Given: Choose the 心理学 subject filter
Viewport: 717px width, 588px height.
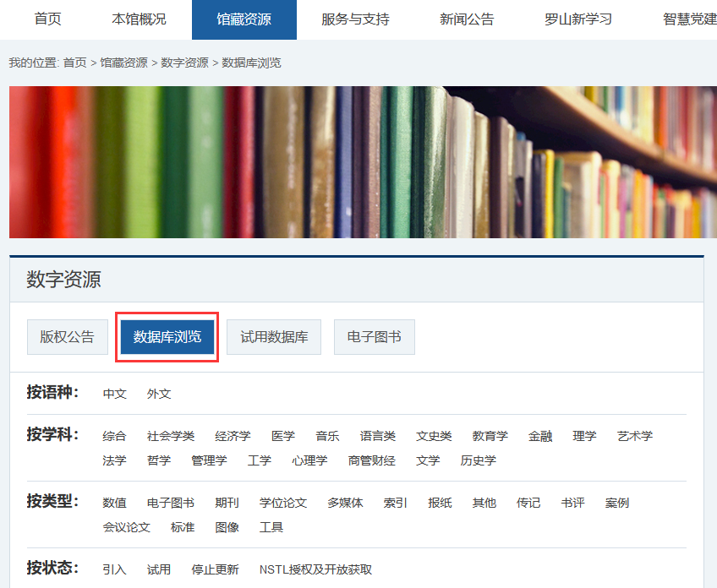Looking at the screenshot, I should click(x=309, y=460).
